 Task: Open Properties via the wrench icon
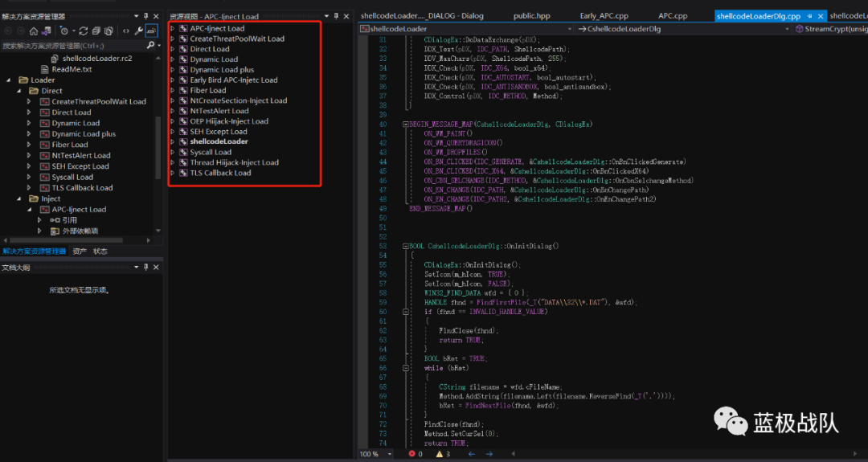138,31
